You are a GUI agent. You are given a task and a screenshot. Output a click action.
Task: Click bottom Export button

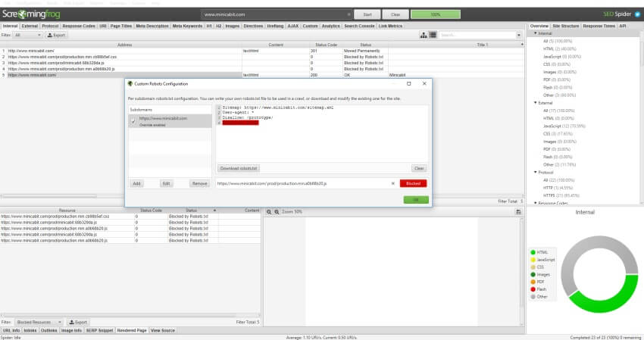click(x=78, y=323)
